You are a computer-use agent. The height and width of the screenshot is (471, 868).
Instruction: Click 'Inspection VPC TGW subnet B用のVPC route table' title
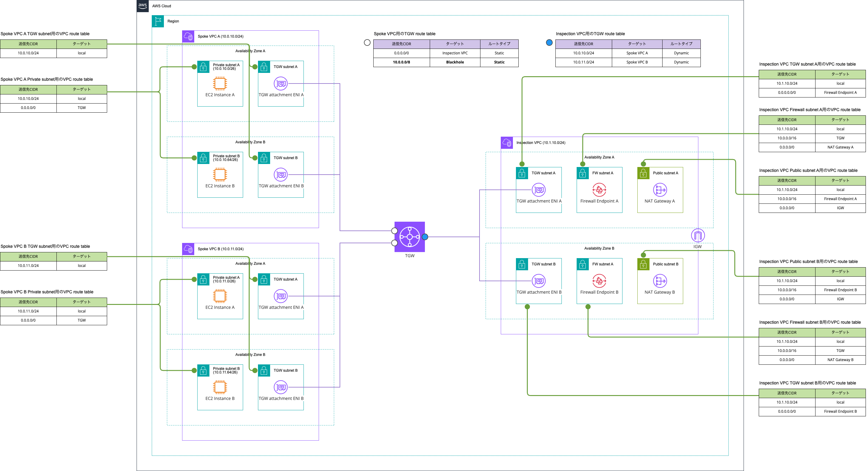pos(807,383)
